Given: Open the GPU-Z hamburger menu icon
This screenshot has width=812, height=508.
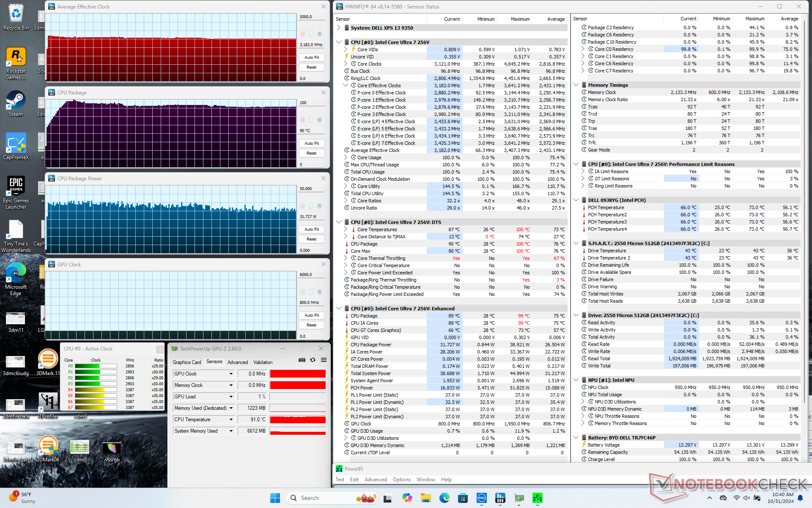Looking at the screenshot, I should 324,360.
